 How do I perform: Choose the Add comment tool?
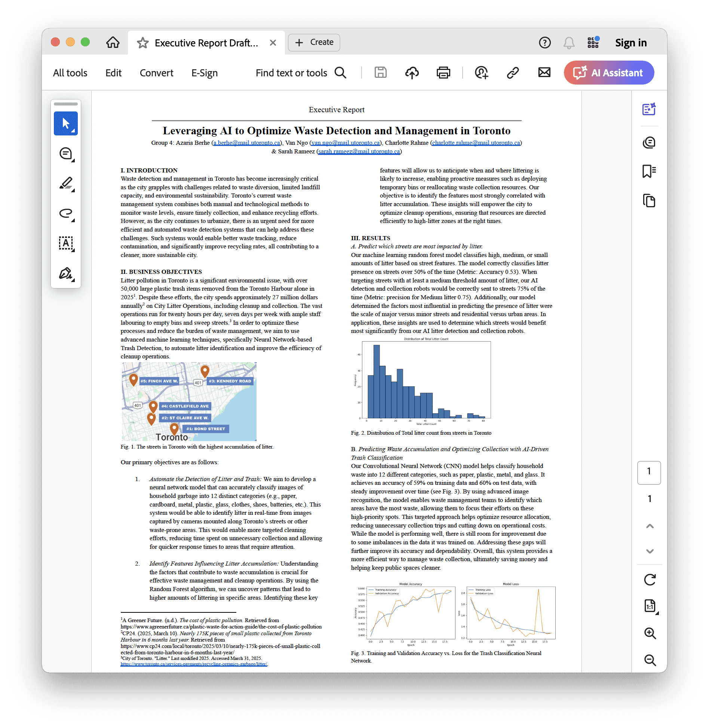coord(66,153)
